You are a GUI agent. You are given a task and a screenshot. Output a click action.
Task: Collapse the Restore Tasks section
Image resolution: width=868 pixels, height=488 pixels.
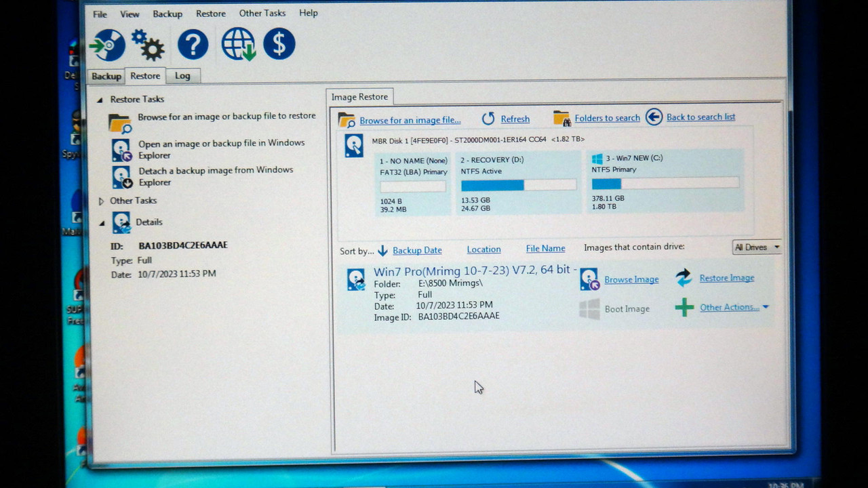100,100
